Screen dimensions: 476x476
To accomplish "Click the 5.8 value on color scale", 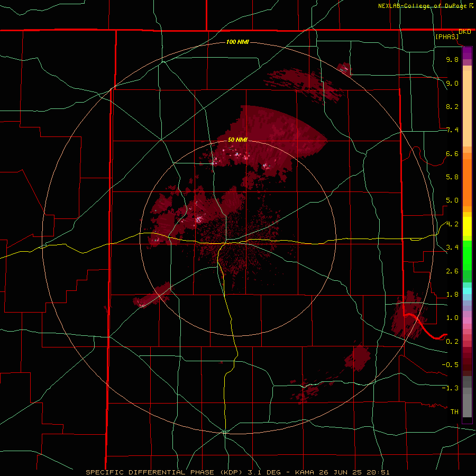I will point(452,177).
